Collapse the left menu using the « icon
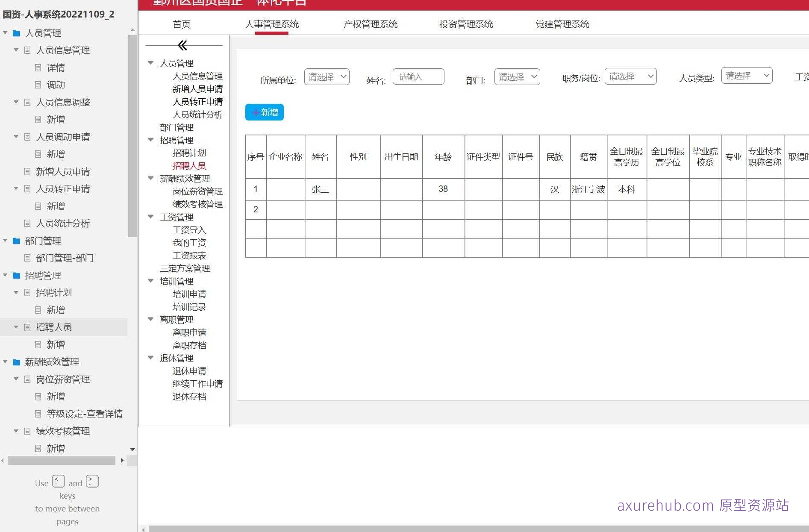This screenshot has height=532, width=809. pyautogui.click(x=183, y=44)
